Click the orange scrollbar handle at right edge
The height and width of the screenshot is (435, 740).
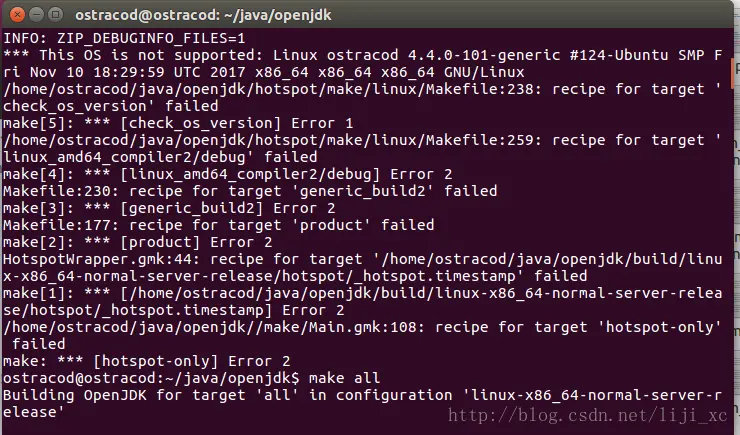point(737,72)
